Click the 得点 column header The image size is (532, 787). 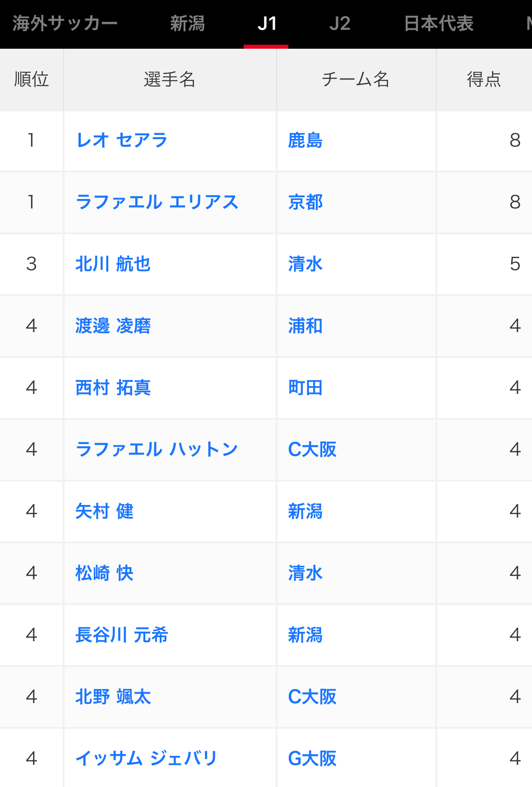pyautogui.click(x=484, y=79)
